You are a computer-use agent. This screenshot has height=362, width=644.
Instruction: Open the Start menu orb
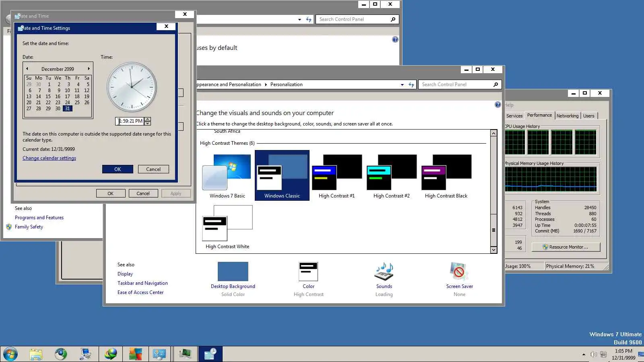[10, 354]
